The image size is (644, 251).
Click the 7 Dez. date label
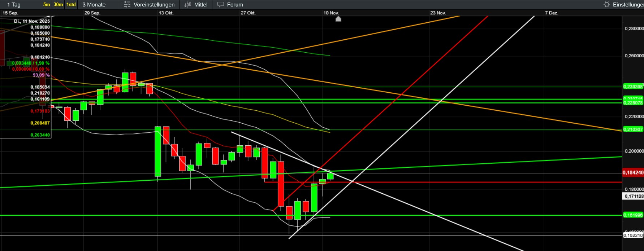click(x=552, y=13)
